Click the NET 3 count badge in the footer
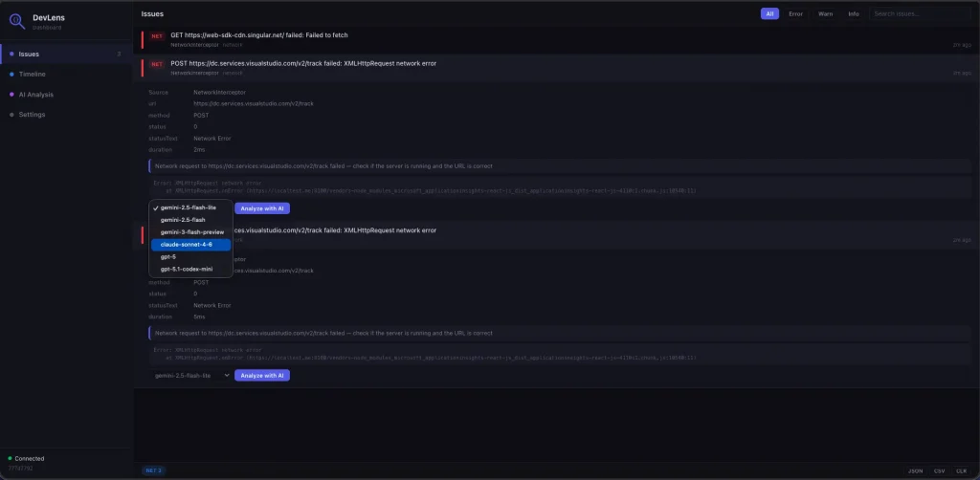The height and width of the screenshot is (480, 980). point(153,470)
